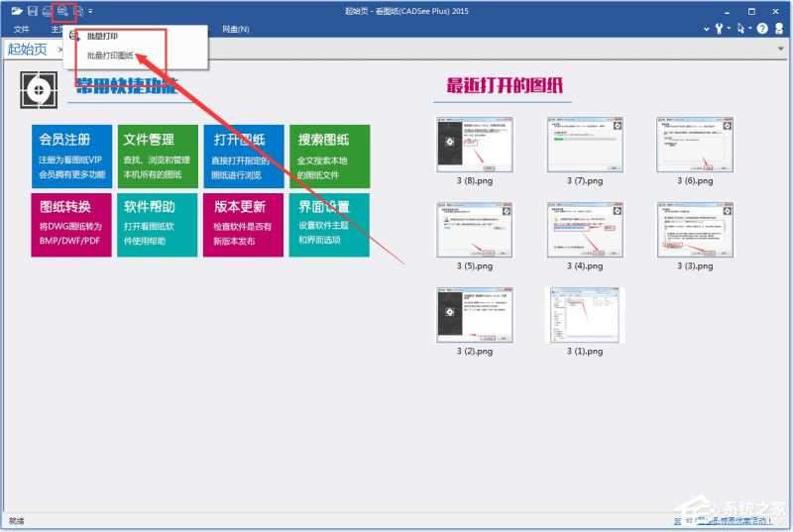Viewport: 793px width, 532px height.
Task: Click the 图纸转换 tile
Action: click(71, 224)
